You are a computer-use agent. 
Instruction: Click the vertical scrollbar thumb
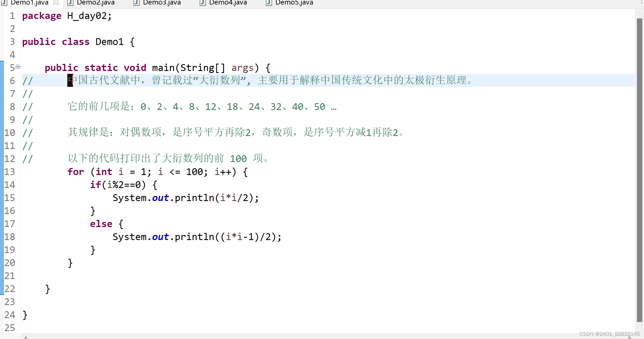click(639, 170)
